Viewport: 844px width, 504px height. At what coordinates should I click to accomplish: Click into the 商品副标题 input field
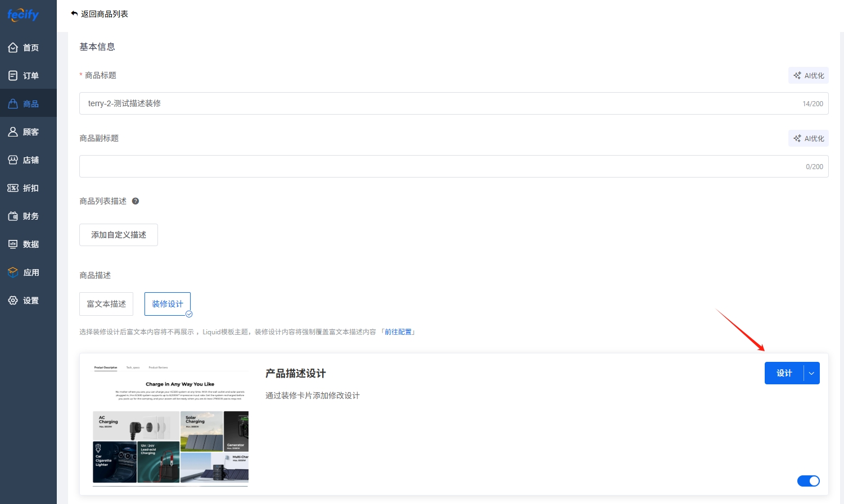click(439, 167)
